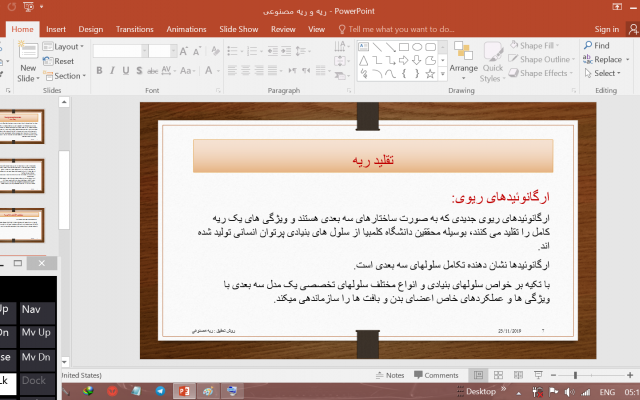Open the font size dropdown
The image size is (640, 400).
[x=173, y=51]
